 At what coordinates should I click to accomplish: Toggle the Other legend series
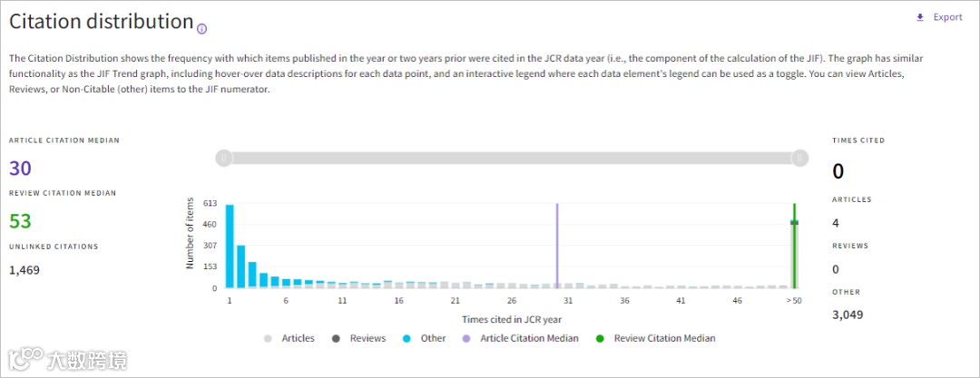click(425, 338)
